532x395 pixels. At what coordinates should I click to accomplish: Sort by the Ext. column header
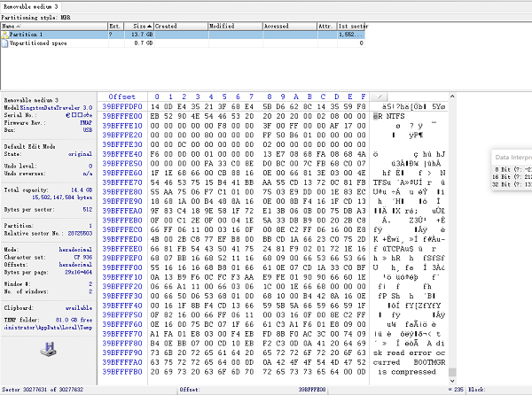tap(115, 26)
